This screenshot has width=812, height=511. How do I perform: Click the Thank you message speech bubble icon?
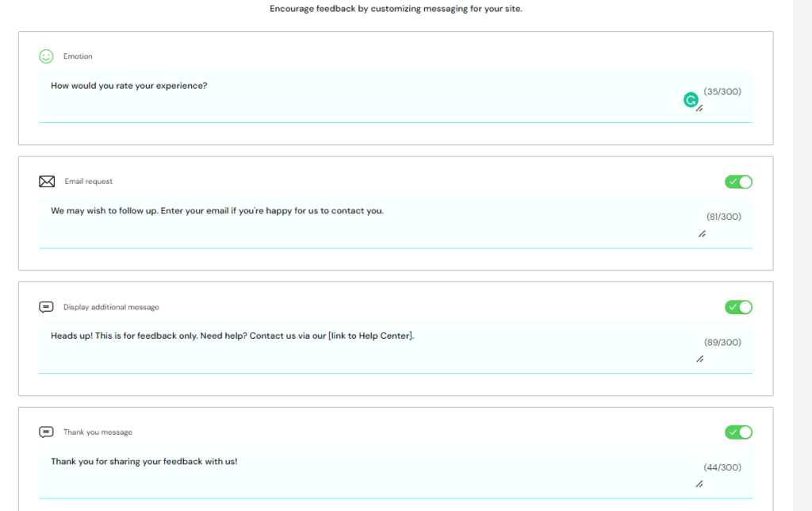pyautogui.click(x=46, y=432)
